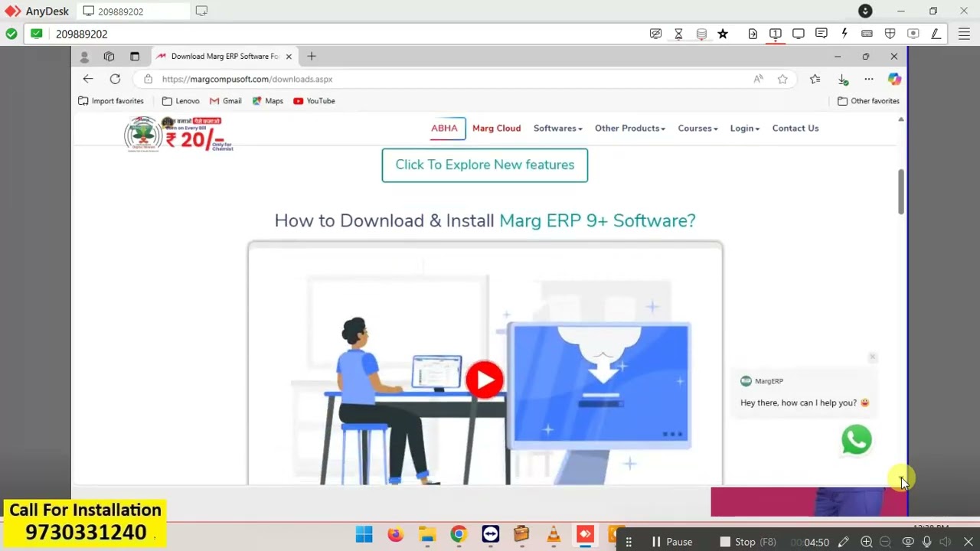This screenshot has height=551, width=980.
Task: Open Gmail bookmark
Action: pyautogui.click(x=225, y=101)
